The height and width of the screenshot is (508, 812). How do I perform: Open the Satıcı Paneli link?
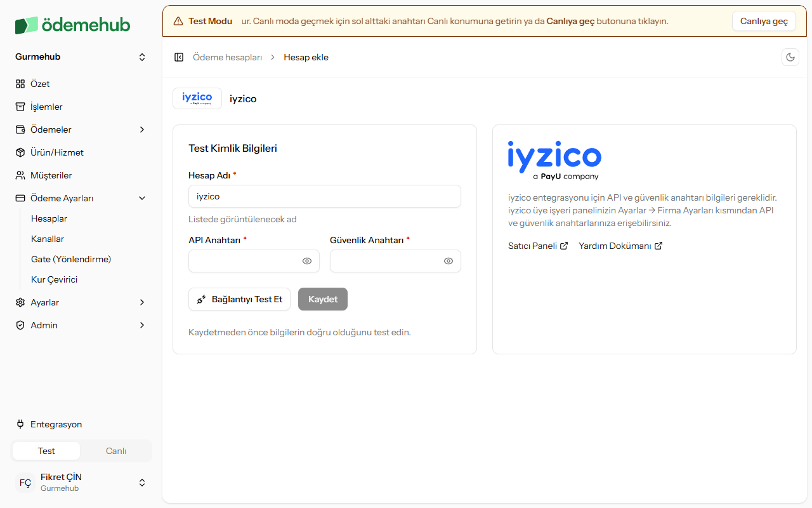tap(538, 246)
